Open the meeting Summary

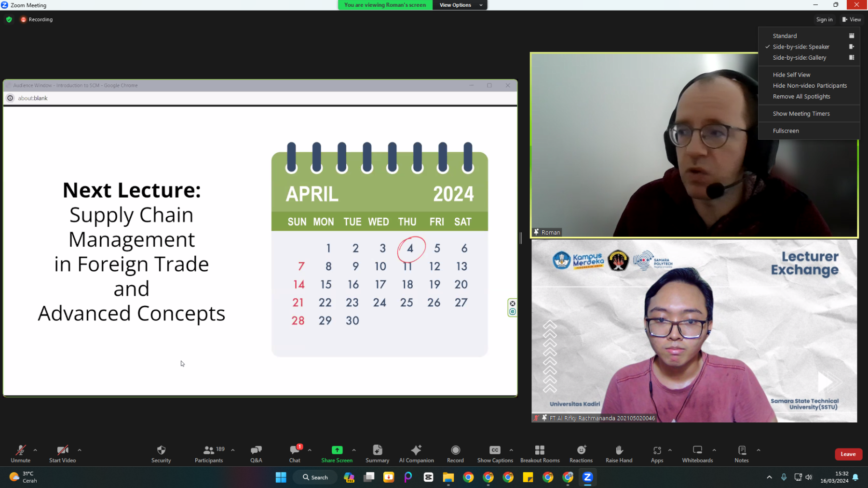click(377, 454)
